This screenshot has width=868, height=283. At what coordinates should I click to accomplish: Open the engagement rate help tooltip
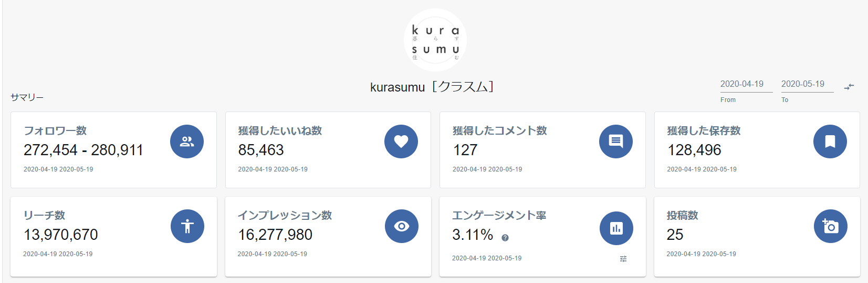(x=505, y=238)
